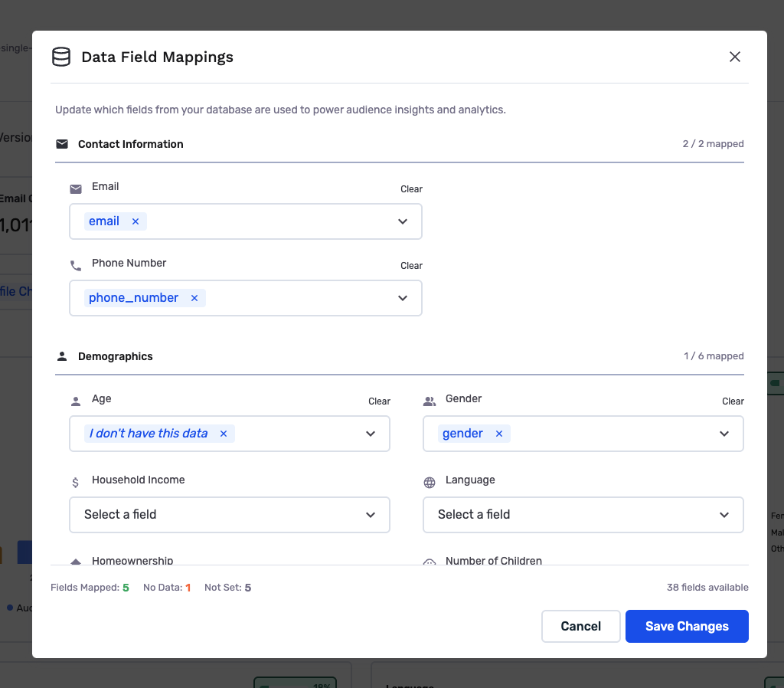The width and height of the screenshot is (784, 688).
Task: Click the Number of Children field label
Action: [494, 560]
